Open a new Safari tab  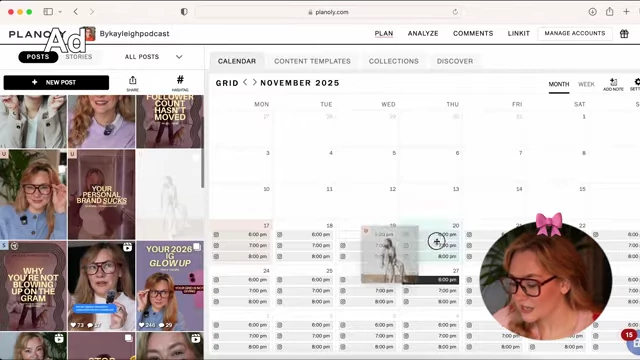(x=626, y=12)
